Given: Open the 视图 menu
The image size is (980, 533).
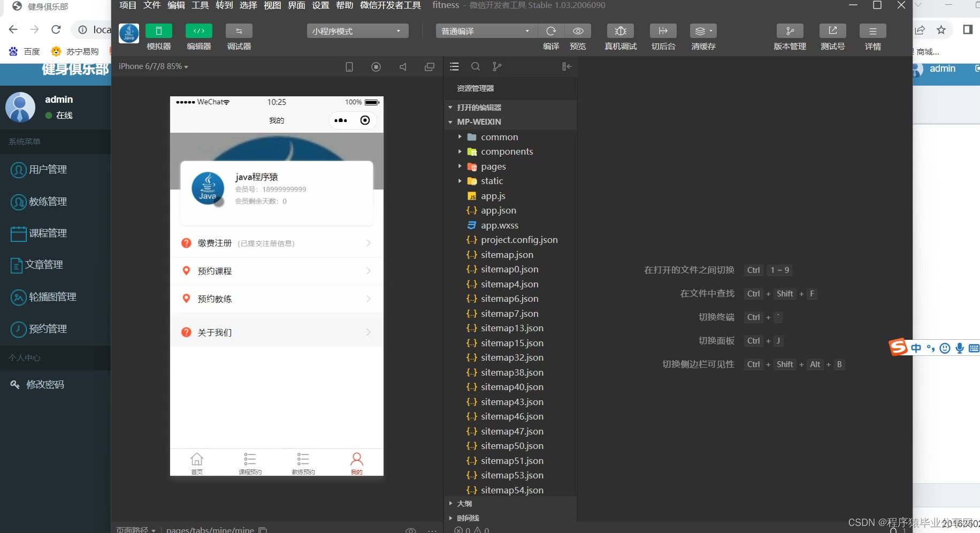Looking at the screenshot, I should [272, 5].
